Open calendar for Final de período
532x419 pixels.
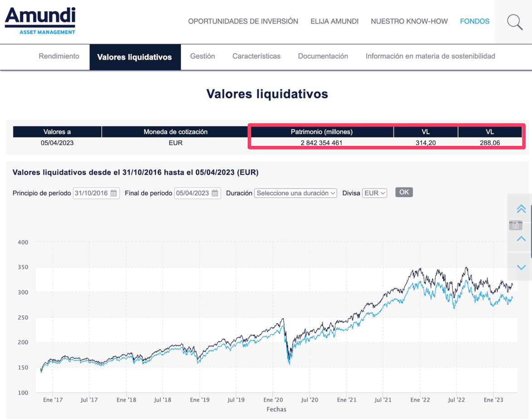[215, 193]
